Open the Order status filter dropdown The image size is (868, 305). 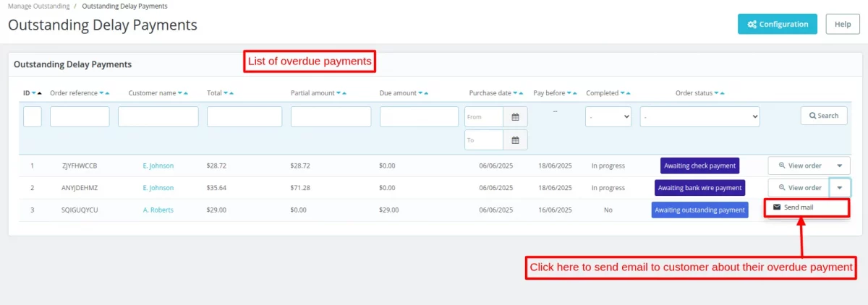tap(700, 116)
